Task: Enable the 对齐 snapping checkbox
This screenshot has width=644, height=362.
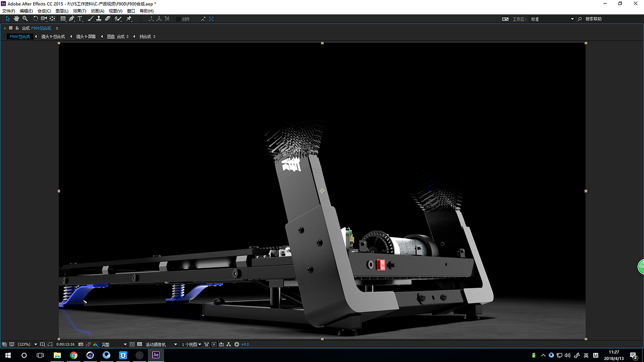Action: coord(177,19)
